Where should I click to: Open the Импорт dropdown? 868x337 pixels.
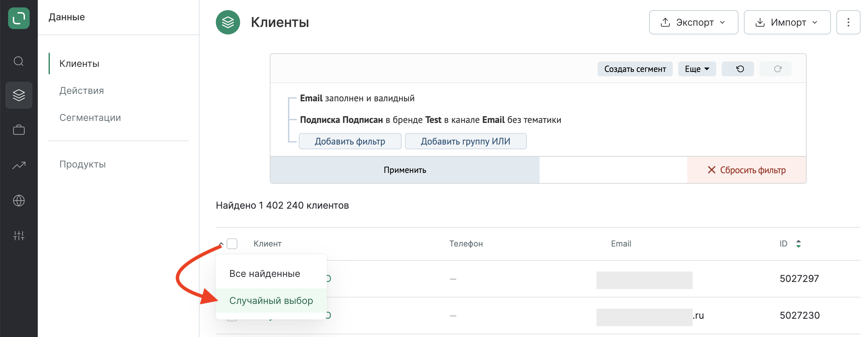pos(787,22)
